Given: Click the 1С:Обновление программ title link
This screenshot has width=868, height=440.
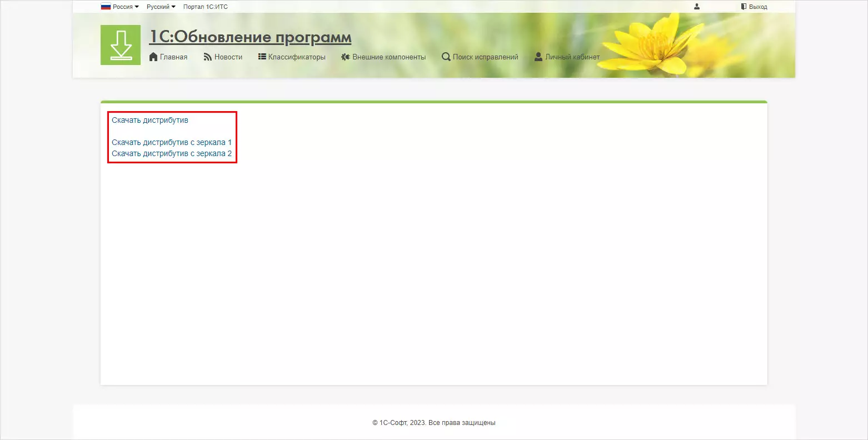Looking at the screenshot, I should click(250, 37).
